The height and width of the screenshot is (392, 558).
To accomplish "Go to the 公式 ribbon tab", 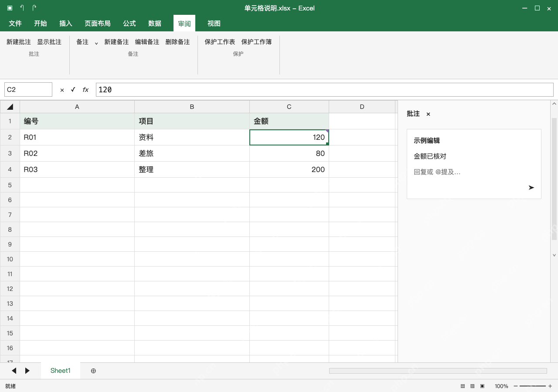I will (x=129, y=24).
